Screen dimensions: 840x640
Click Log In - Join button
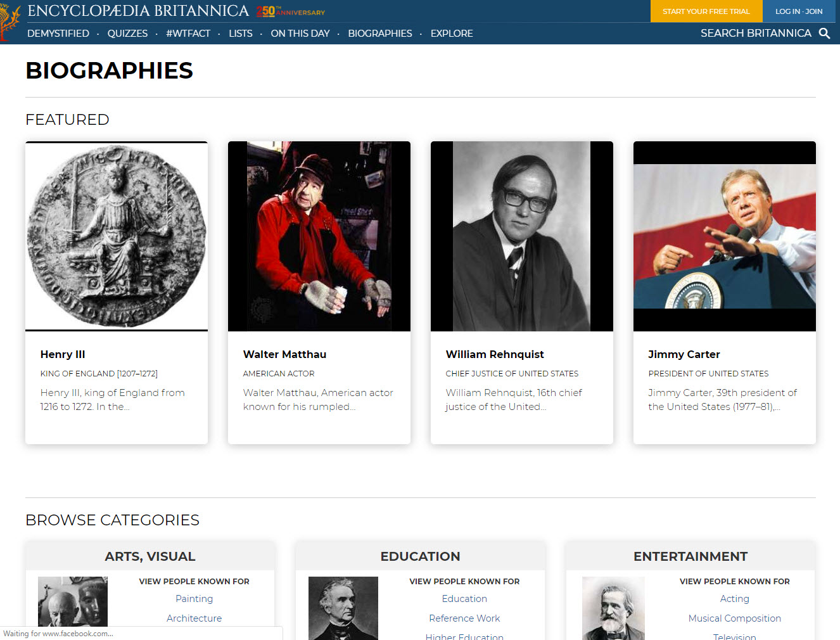pyautogui.click(x=798, y=11)
